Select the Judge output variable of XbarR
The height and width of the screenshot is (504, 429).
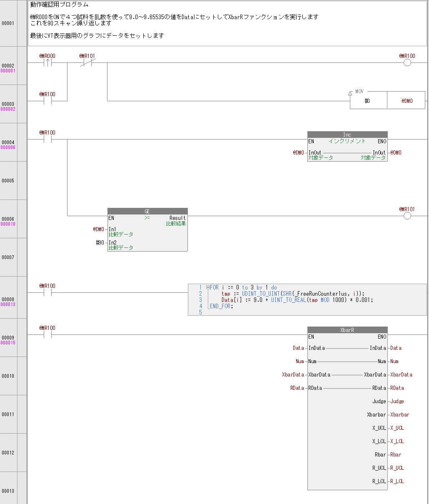tap(397, 401)
